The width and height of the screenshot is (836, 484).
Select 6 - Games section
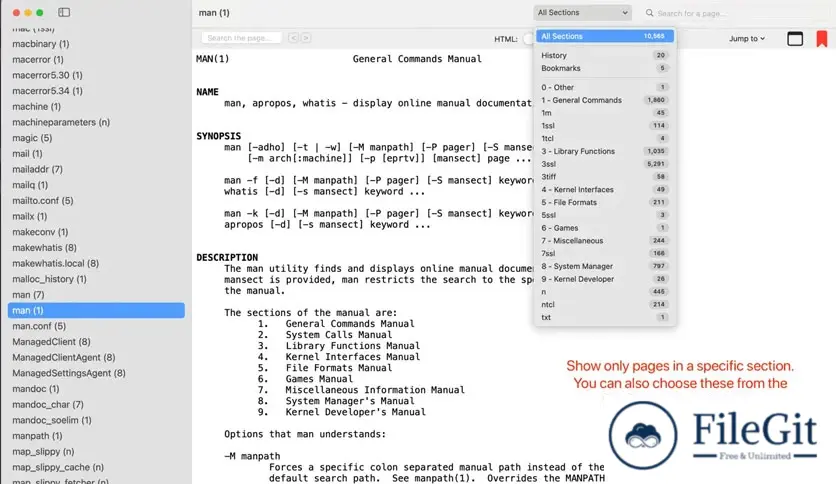point(605,228)
